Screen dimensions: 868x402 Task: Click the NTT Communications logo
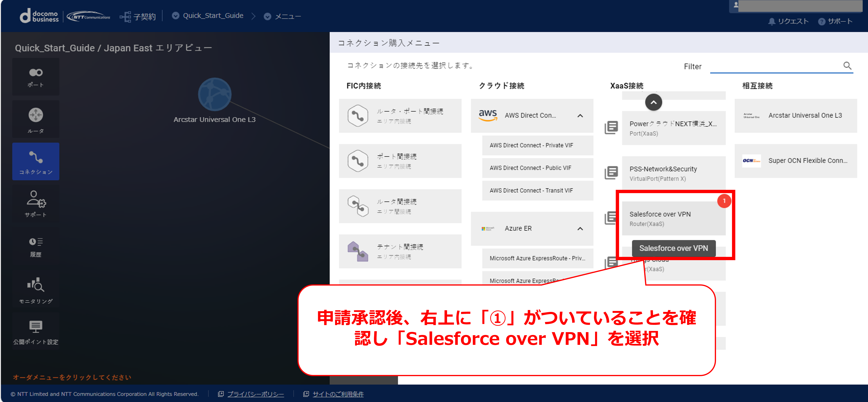coord(88,16)
